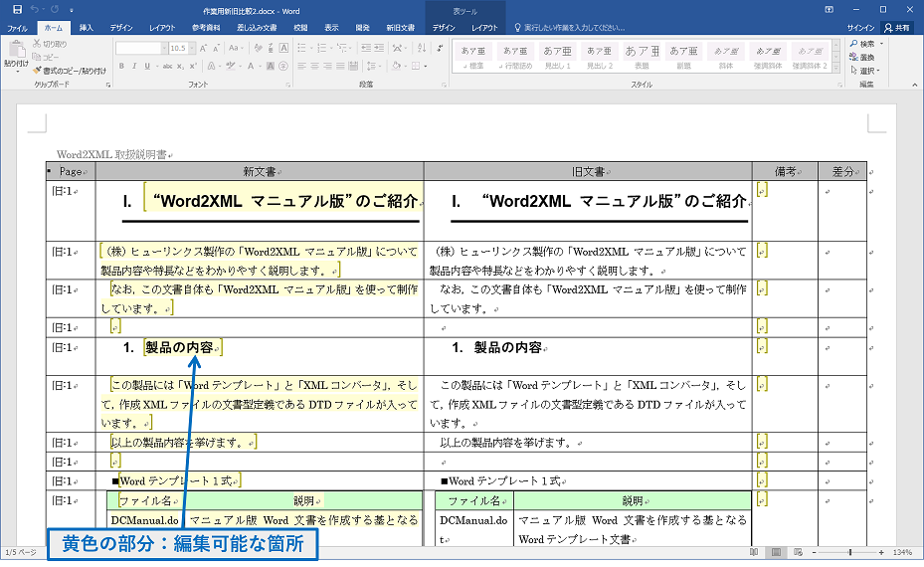Image resolution: width=924 pixels, height=567 pixels.
Task: Open the 選択 select dropdown
Action: pos(865,71)
